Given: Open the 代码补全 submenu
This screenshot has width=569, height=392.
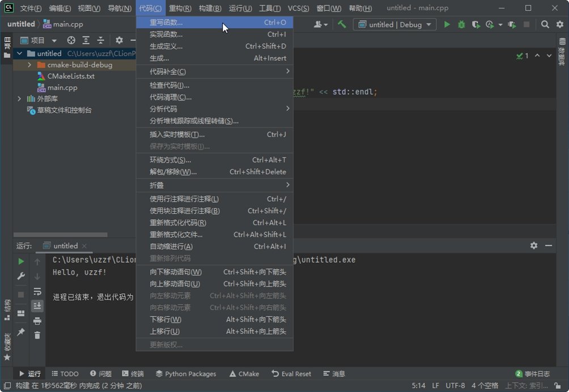Looking at the screenshot, I should [x=214, y=71].
